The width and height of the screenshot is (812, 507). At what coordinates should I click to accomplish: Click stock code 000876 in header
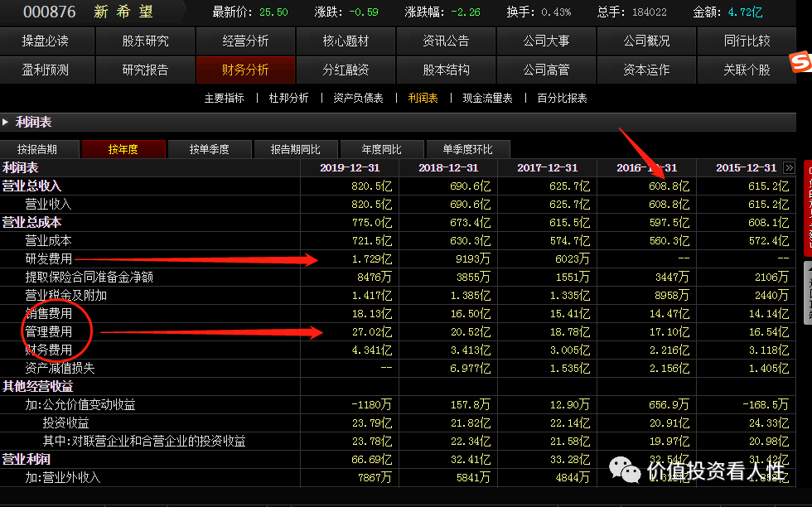tap(50, 12)
